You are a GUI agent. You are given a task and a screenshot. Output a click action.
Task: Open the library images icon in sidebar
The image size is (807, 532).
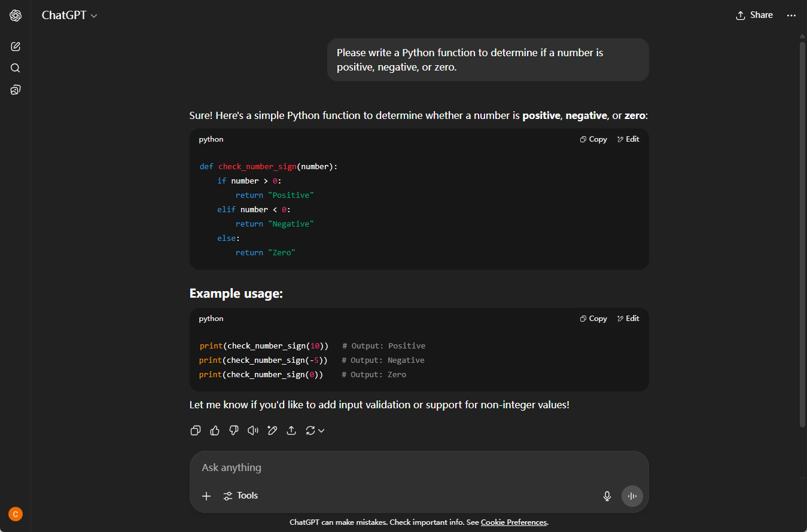[x=16, y=90]
